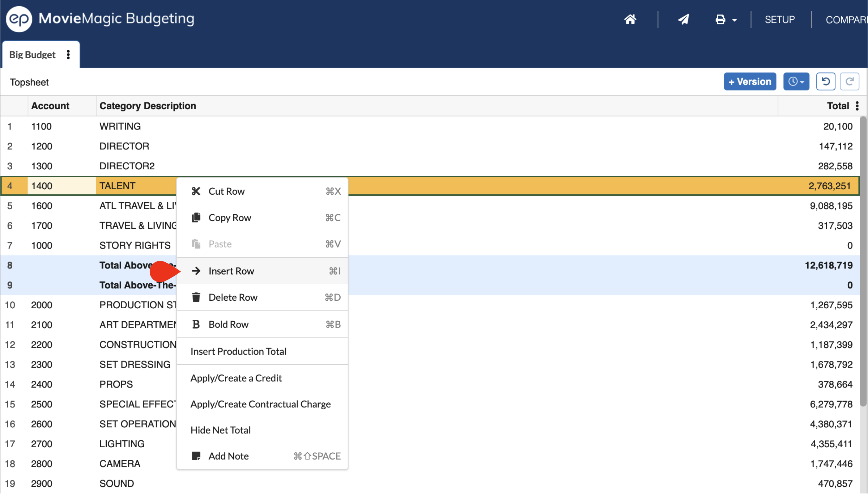The width and height of the screenshot is (868, 495).
Task: Open Total column options menu
Action: point(857,106)
